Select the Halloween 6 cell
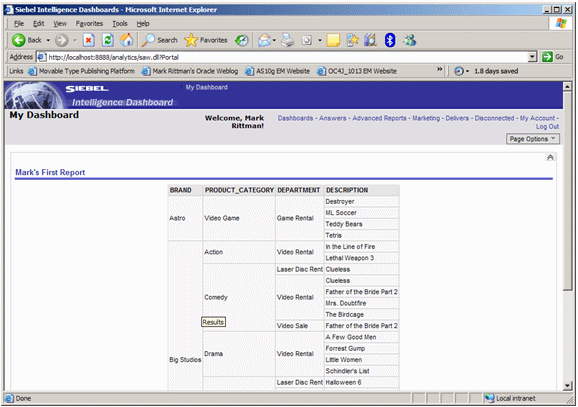The width and height of the screenshot is (578, 407). pyautogui.click(x=361, y=382)
